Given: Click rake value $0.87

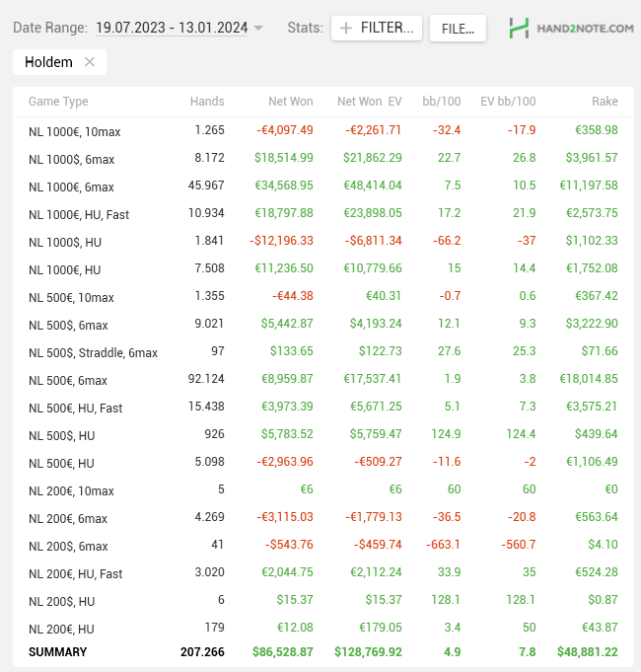Looking at the screenshot, I should click(603, 600).
